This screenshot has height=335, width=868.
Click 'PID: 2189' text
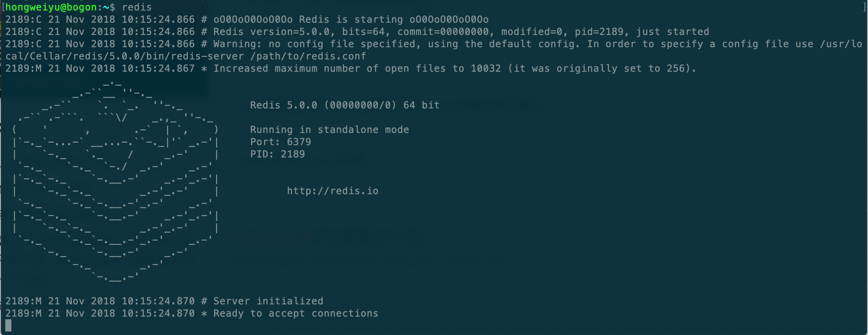coord(277,154)
